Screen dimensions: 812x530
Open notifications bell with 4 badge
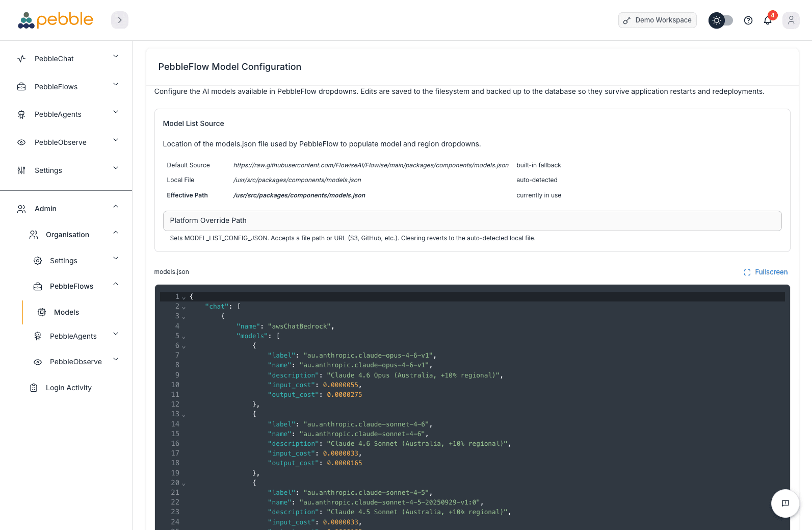tap(768, 20)
